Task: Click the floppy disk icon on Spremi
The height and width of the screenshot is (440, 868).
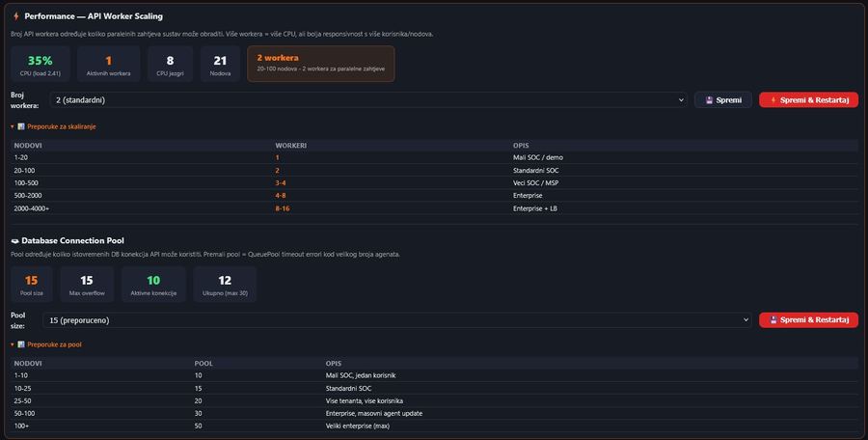Action: coord(709,99)
